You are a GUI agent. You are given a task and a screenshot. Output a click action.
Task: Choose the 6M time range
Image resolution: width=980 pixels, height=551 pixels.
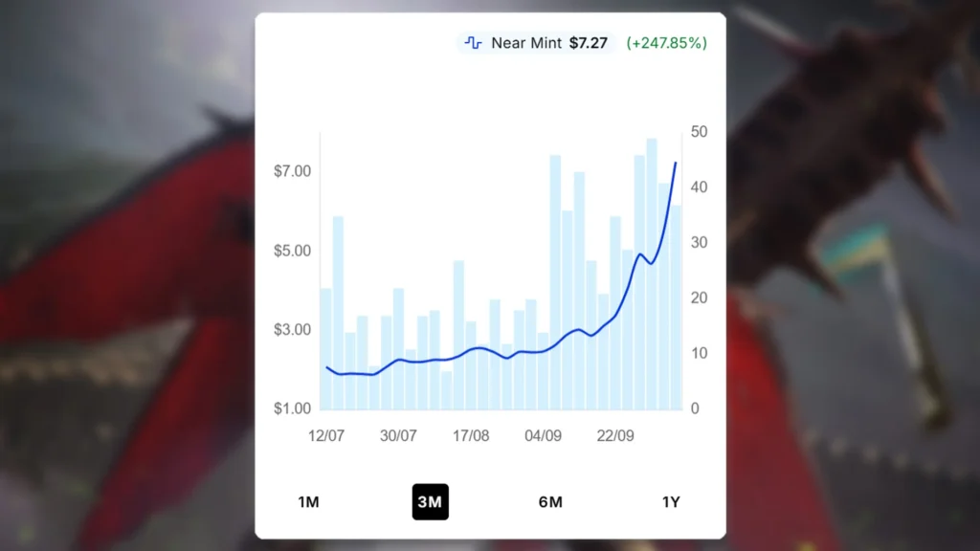tap(550, 502)
